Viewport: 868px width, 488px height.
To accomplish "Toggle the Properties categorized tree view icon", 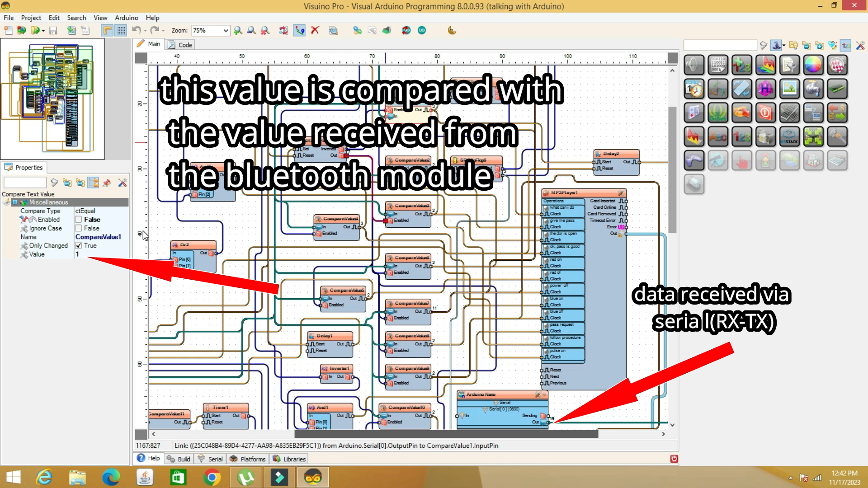I will point(94,183).
